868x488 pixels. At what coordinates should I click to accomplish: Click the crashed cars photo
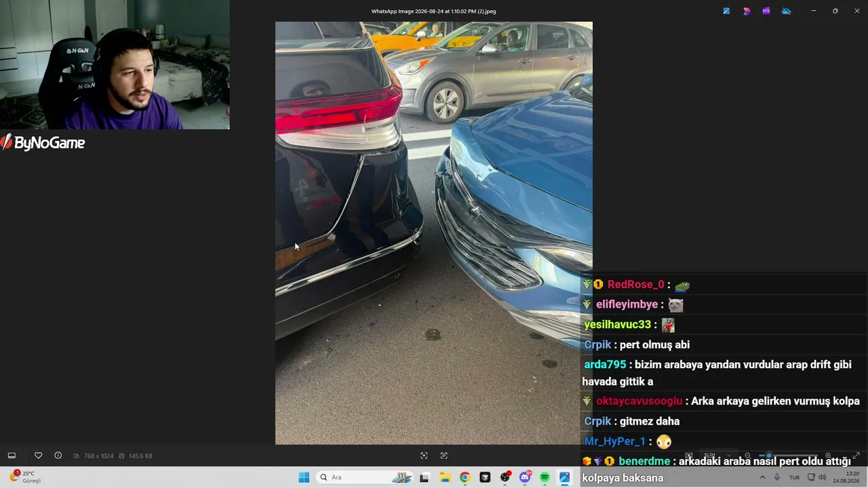(434, 233)
